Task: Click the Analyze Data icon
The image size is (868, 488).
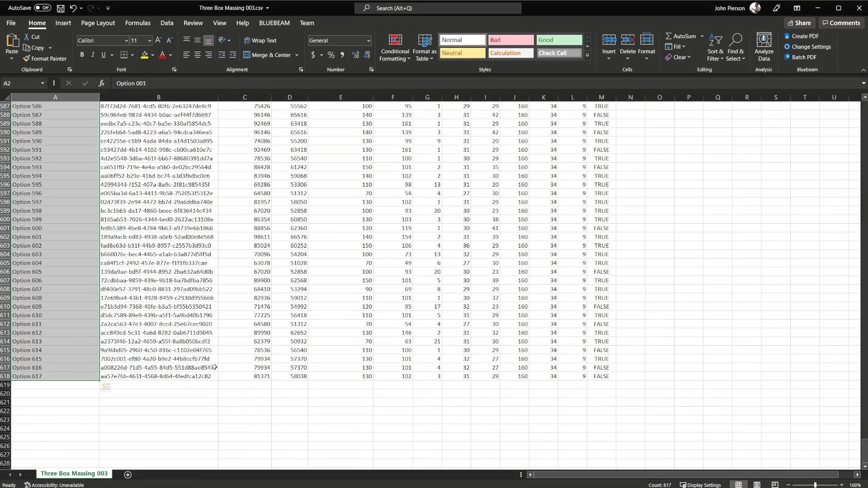Action: (764, 41)
